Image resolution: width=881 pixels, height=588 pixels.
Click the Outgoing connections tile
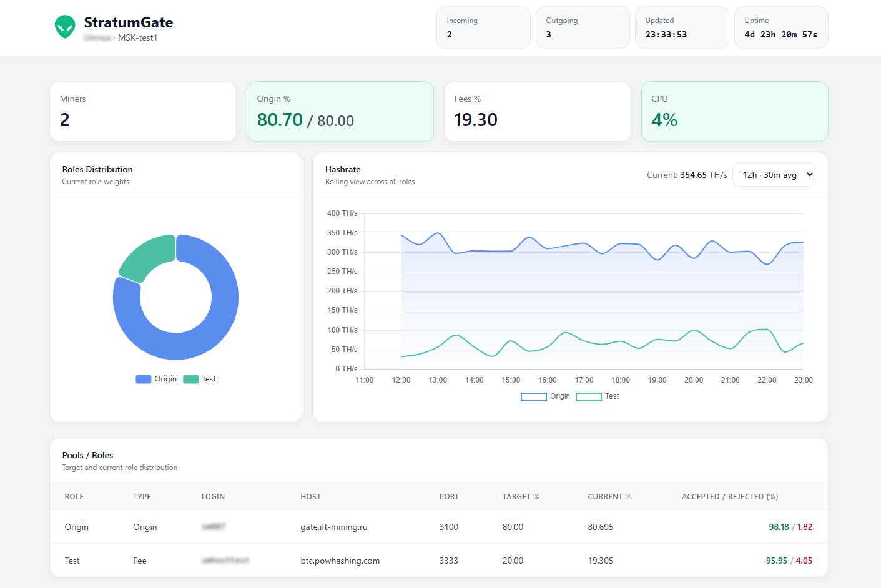click(x=583, y=27)
